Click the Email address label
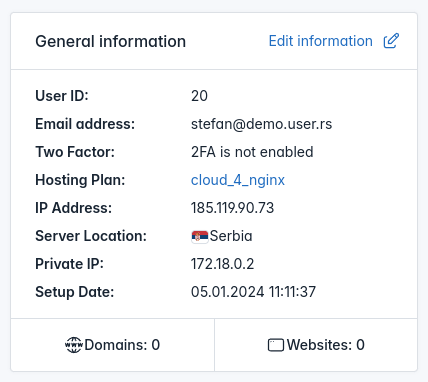 tap(85, 124)
